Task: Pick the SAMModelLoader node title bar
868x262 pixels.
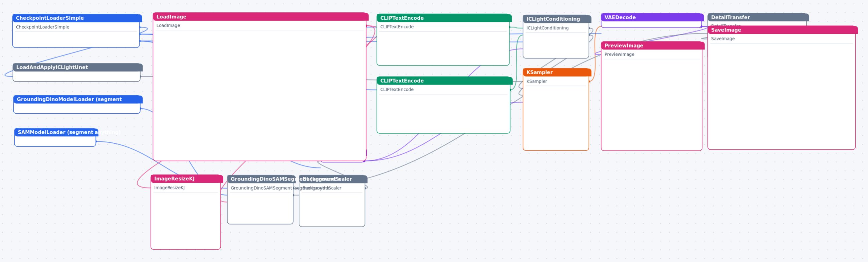Action: pyautogui.click(x=56, y=132)
